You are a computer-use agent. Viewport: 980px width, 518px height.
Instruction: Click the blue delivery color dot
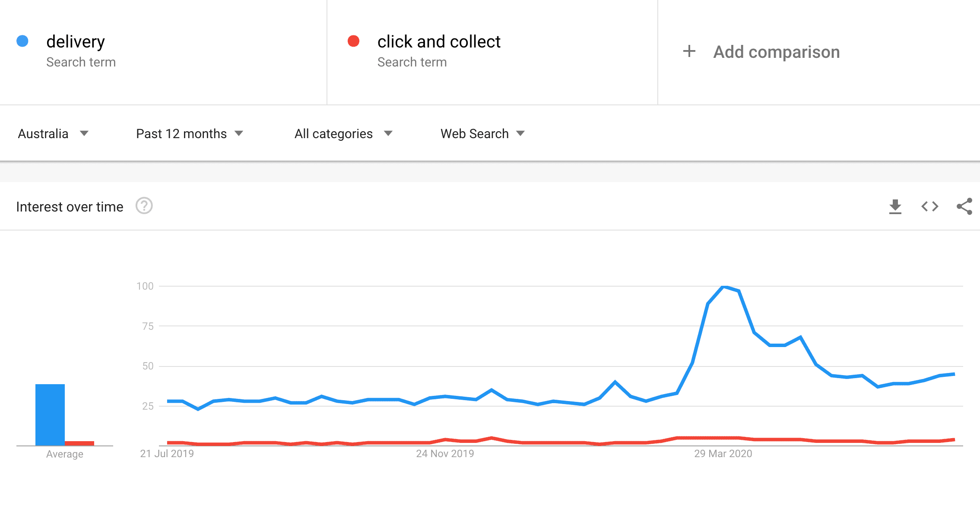[22, 41]
